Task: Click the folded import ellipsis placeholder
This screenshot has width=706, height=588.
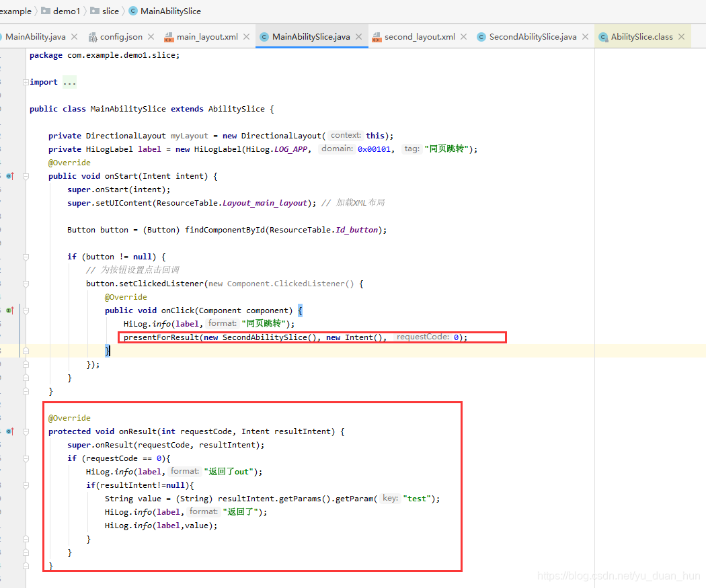Action: (69, 83)
